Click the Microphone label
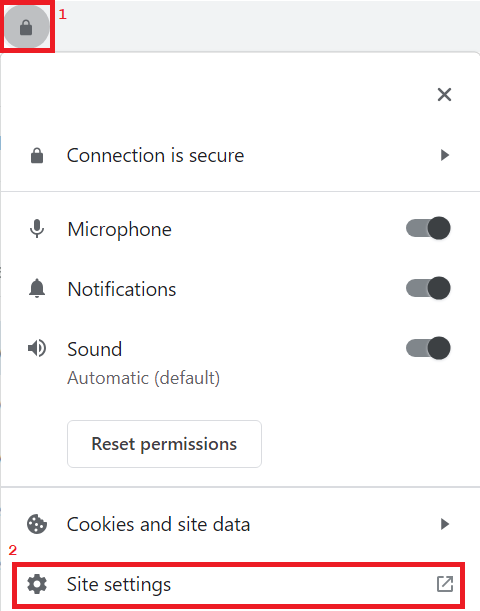Image resolution: width=480 pixels, height=611 pixels. pos(120,229)
